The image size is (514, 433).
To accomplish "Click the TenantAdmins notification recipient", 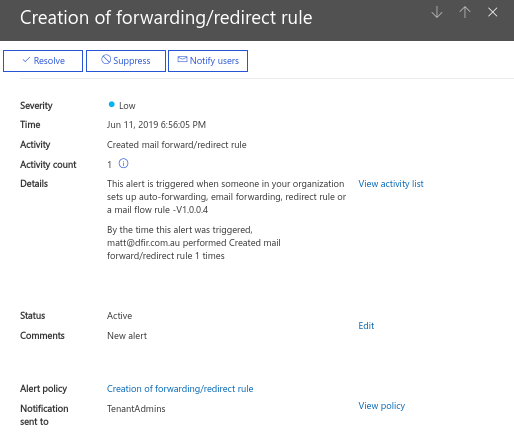I will pos(136,409).
